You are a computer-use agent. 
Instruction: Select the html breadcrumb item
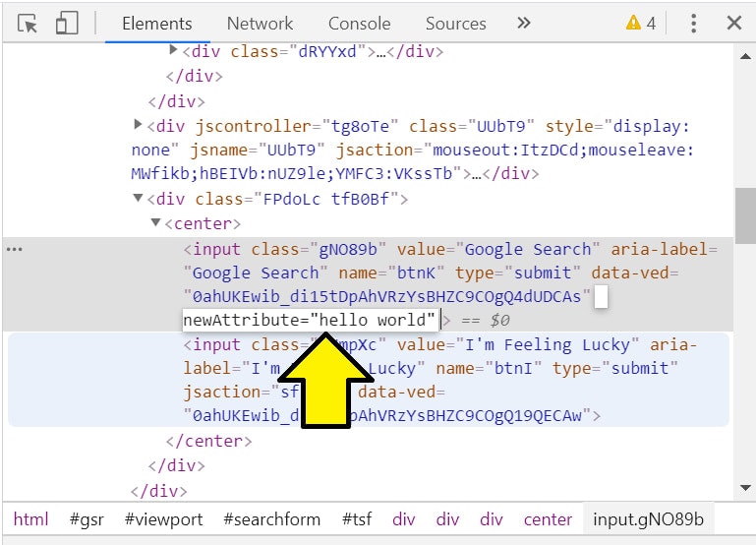(x=30, y=519)
